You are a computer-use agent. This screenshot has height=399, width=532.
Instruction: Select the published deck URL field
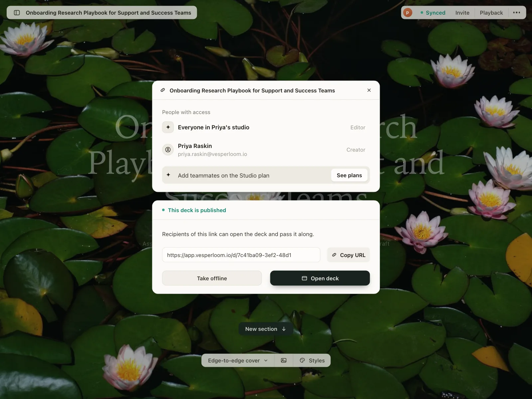[x=241, y=255]
